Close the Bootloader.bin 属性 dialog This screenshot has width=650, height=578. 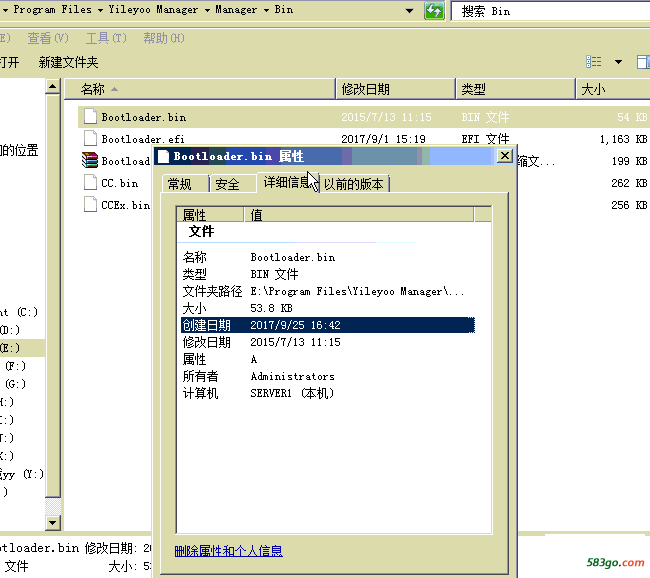tap(504, 156)
